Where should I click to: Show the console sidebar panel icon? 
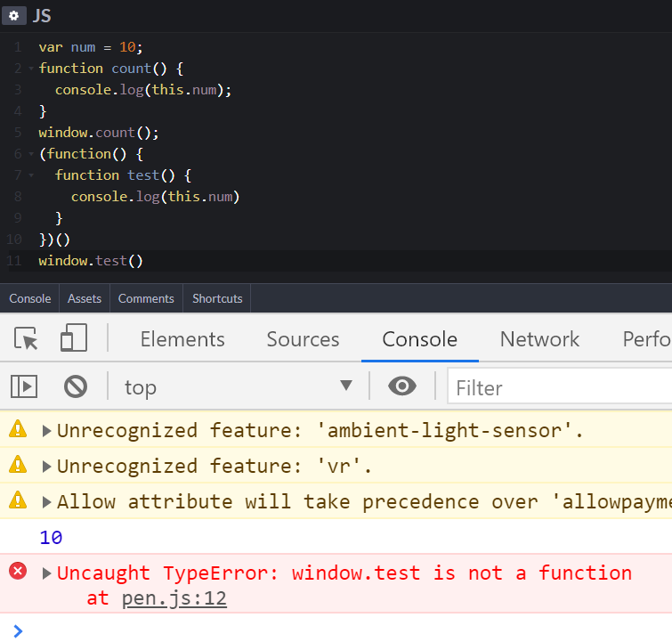tap(24, 386)
